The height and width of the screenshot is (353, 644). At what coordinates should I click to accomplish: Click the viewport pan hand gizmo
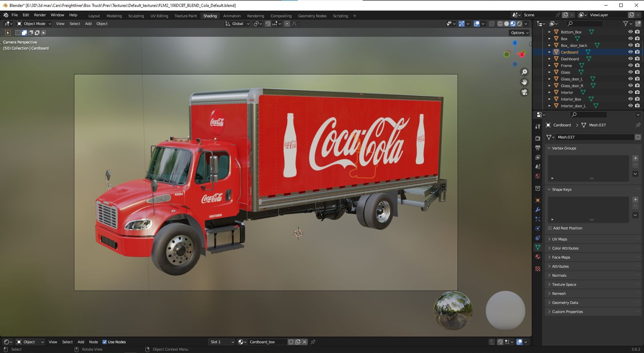click(x=524, y=82)
